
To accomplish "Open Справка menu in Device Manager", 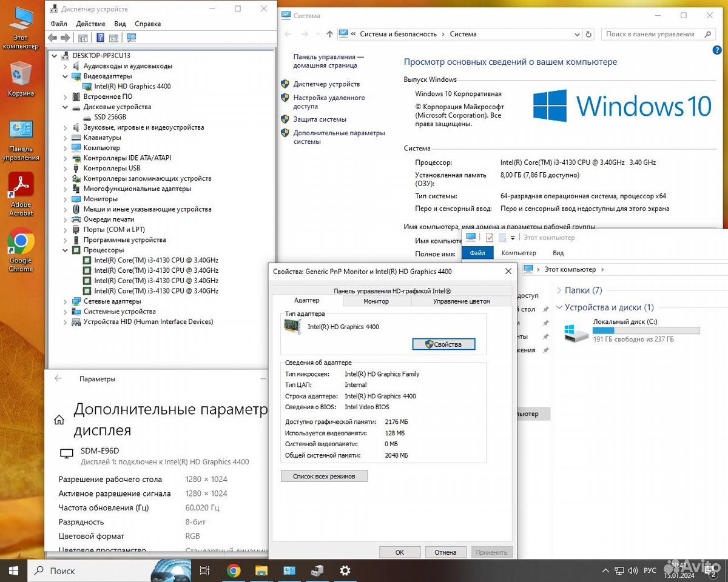I will (x=148, y=24).
